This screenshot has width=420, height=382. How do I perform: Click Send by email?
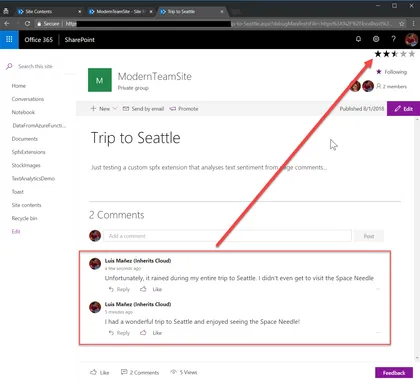[143, 109]
